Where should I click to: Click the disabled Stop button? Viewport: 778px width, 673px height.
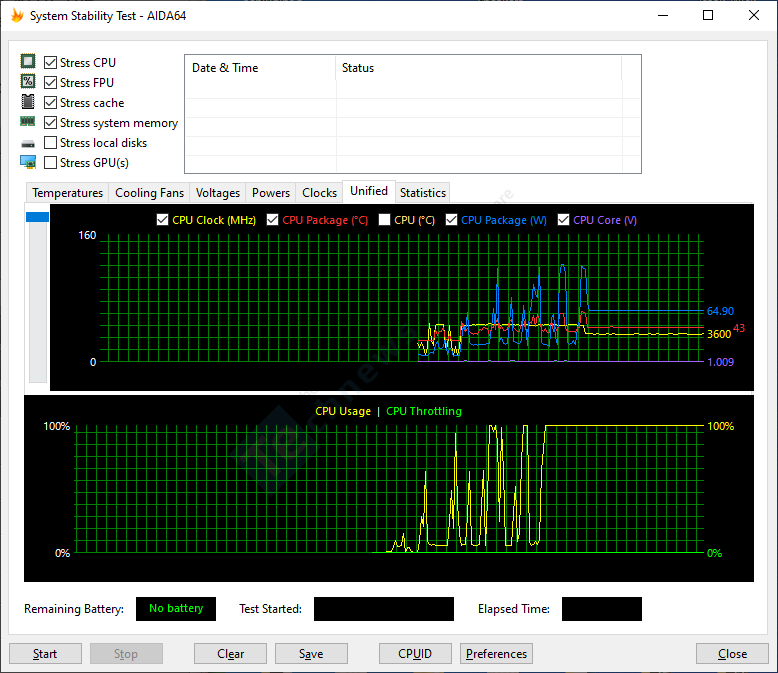click(x=126, y=654)
